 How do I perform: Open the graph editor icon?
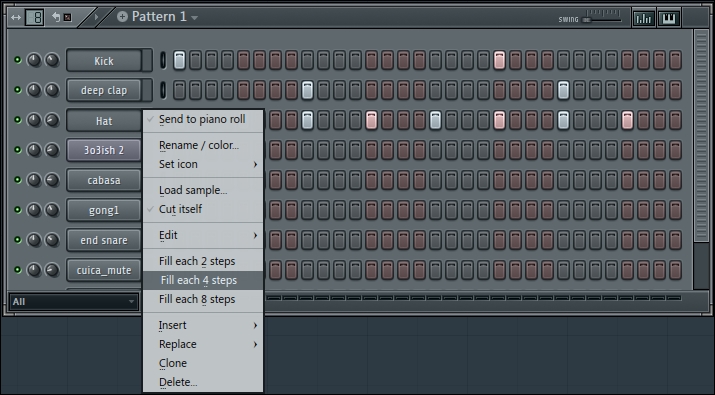pos(643,18)
